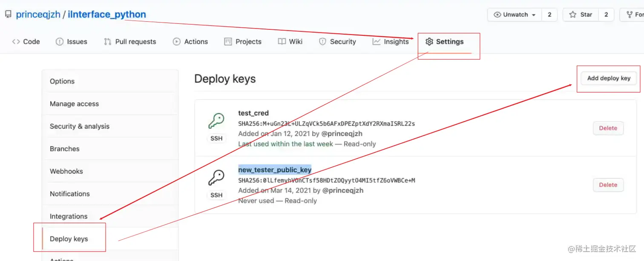This screenshot has height=261, width=644.
Task: Click the 'Last used within the last week' text
Action: [x=286, y=144]
